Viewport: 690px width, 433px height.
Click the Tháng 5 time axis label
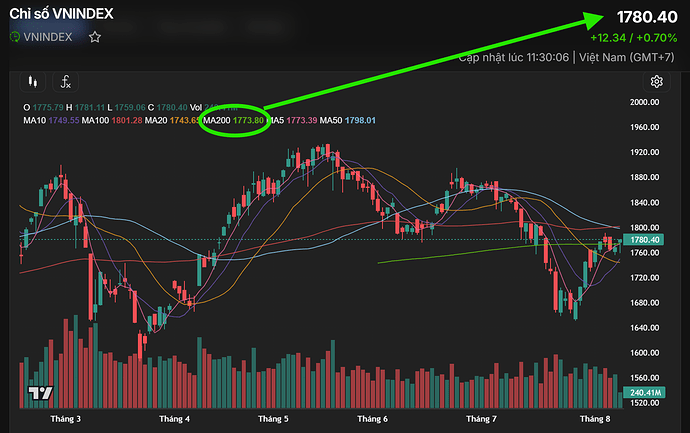(273, 419)
